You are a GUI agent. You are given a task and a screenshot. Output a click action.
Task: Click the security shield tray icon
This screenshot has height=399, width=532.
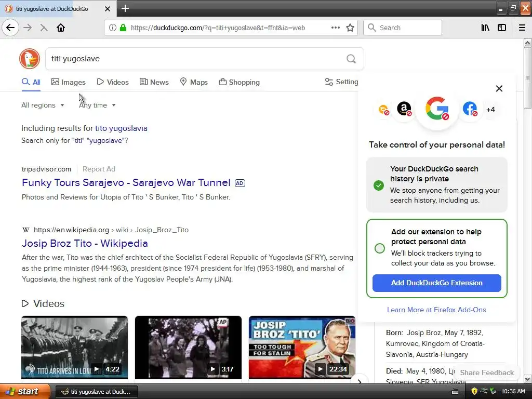pyautogui.click(x=474, y=392)
